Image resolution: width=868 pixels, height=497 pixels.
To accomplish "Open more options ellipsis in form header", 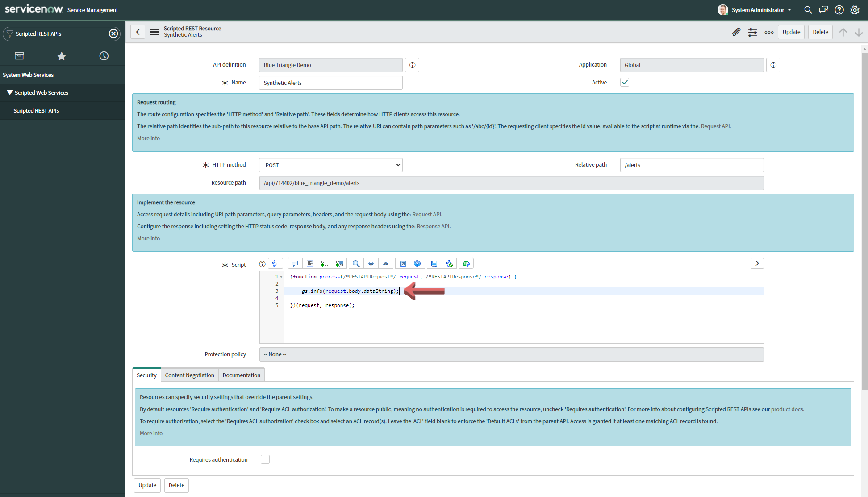I will click(769, 32).
